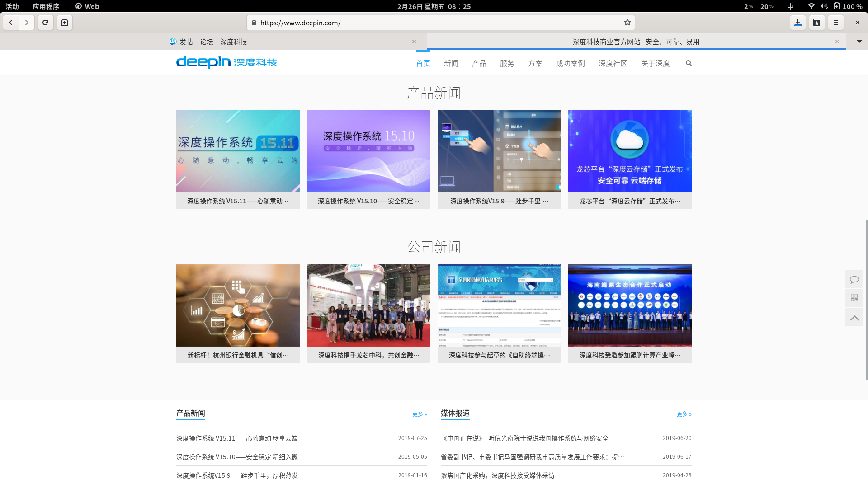Open a new tab with plus icon
This screenshot has height=488, width=868.
click(65, 23)
